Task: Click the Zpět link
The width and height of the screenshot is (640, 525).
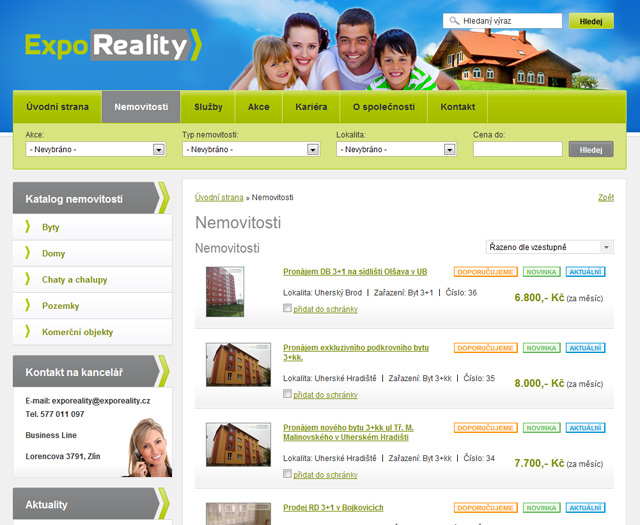Action: click(x=606, y=198)
